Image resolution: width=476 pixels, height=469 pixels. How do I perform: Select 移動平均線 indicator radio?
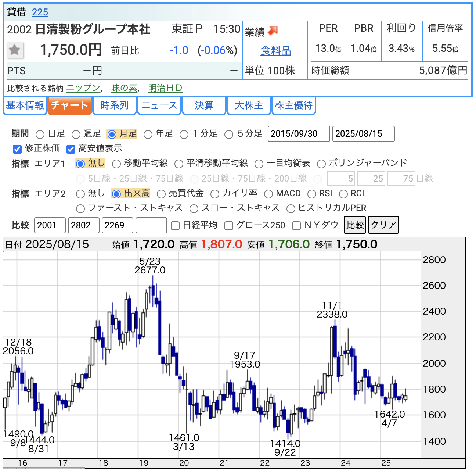(116, 164)
